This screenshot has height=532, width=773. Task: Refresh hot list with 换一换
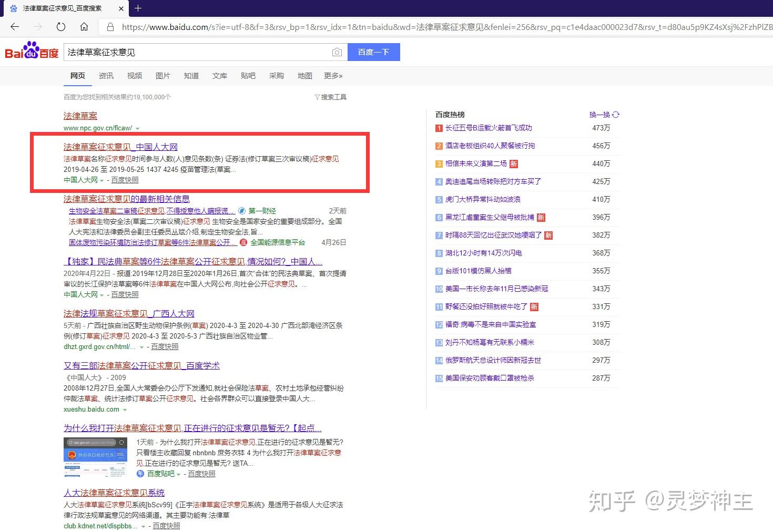coord(604,115)
